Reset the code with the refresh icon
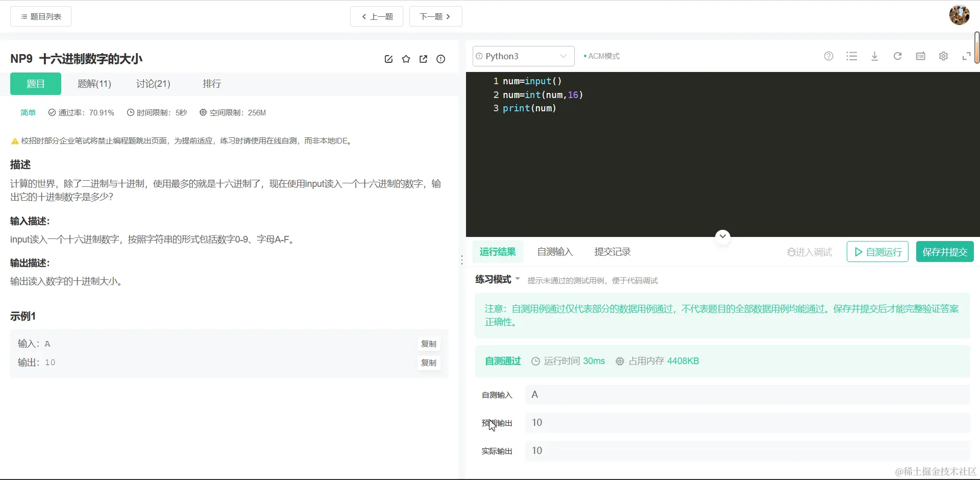This screenshot has height=480, width=980. [x=898, y=56]
